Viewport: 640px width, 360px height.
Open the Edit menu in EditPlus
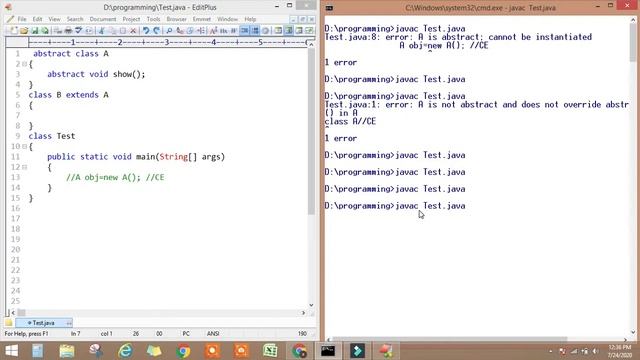(37, 19)
